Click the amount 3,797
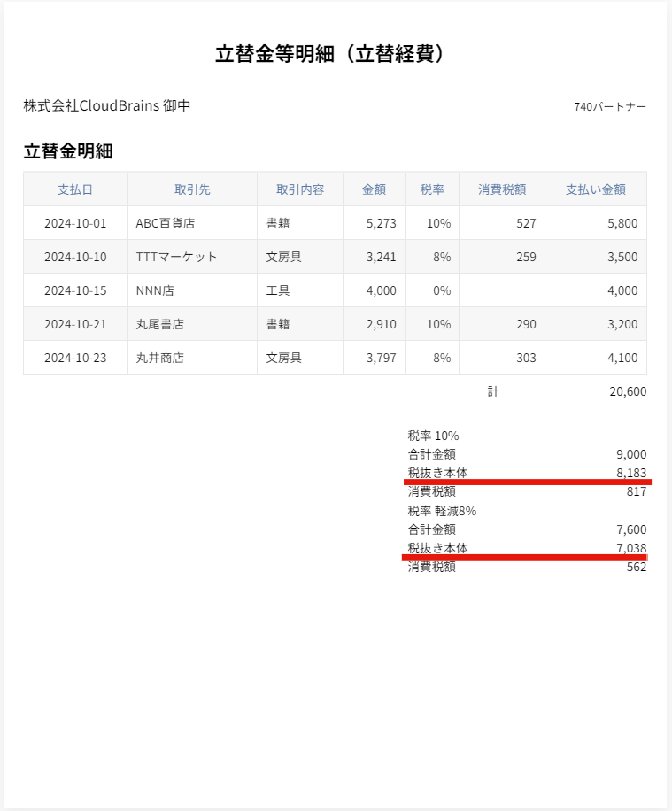Screen dimensions: 672x811 tap(382, 358)
